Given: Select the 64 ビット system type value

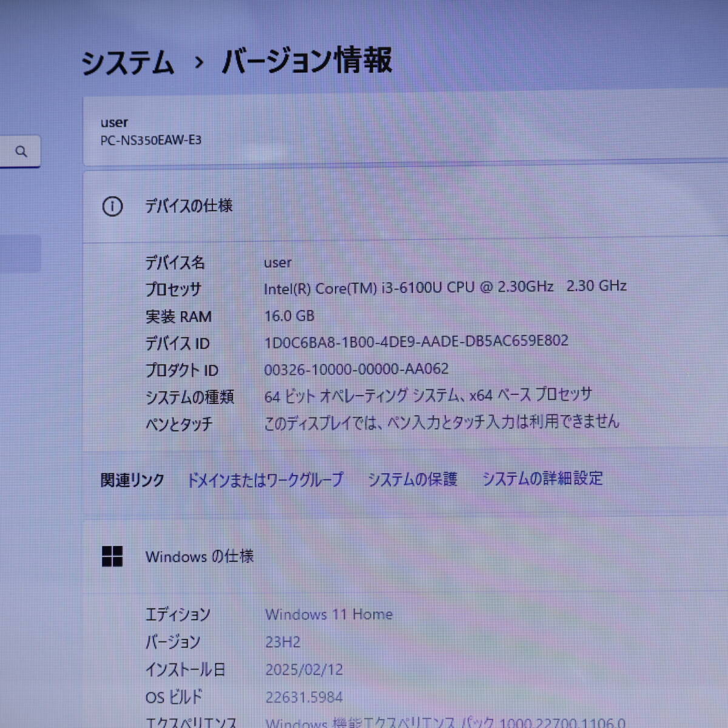Looking at the screenshot, I should click(428, 396).
